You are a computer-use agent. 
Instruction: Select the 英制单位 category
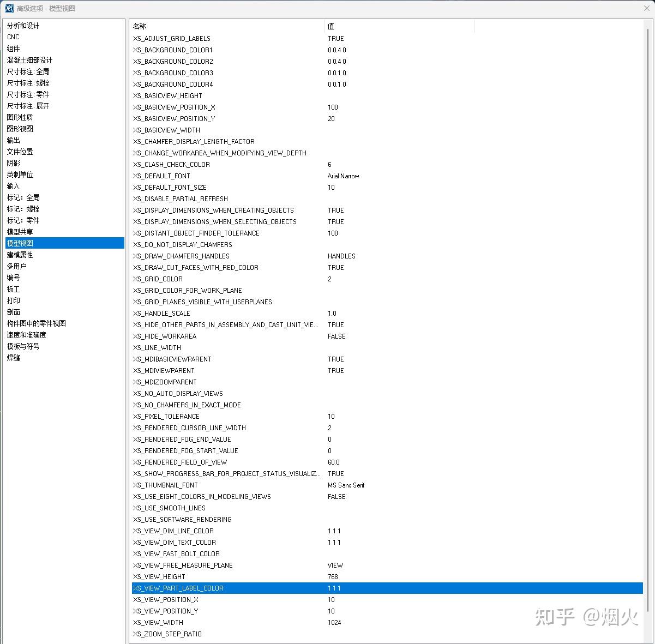[20, 174]
